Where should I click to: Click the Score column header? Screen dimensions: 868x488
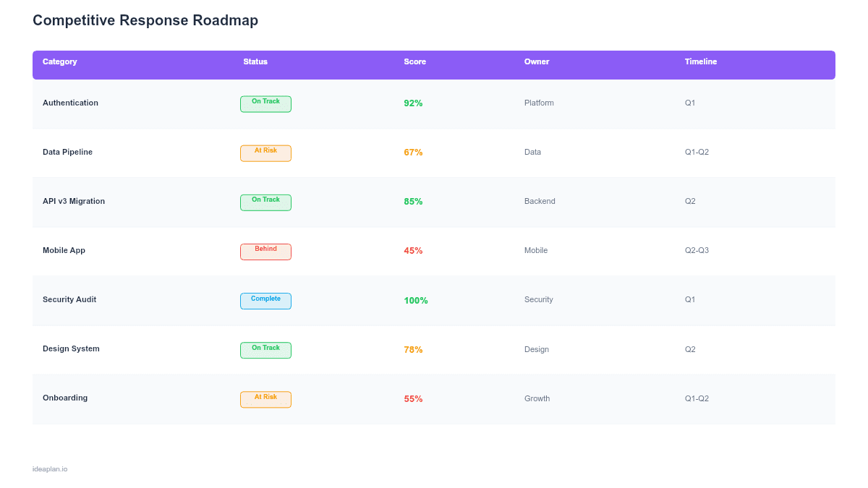click(414, 62)
